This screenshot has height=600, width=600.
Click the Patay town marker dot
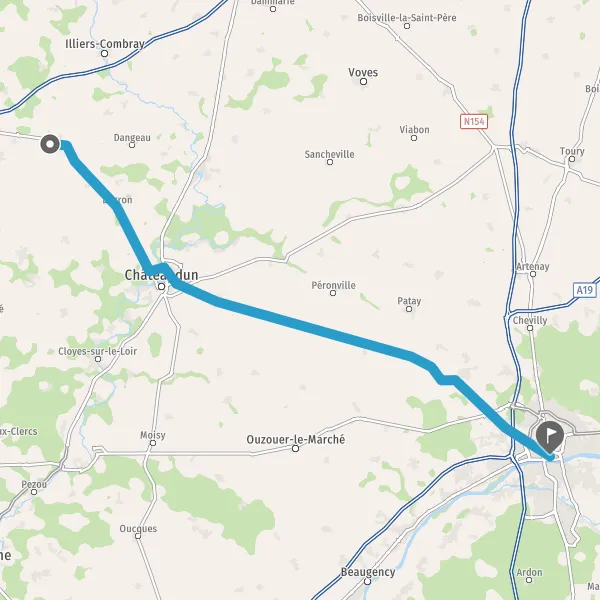tap(409, 309)
